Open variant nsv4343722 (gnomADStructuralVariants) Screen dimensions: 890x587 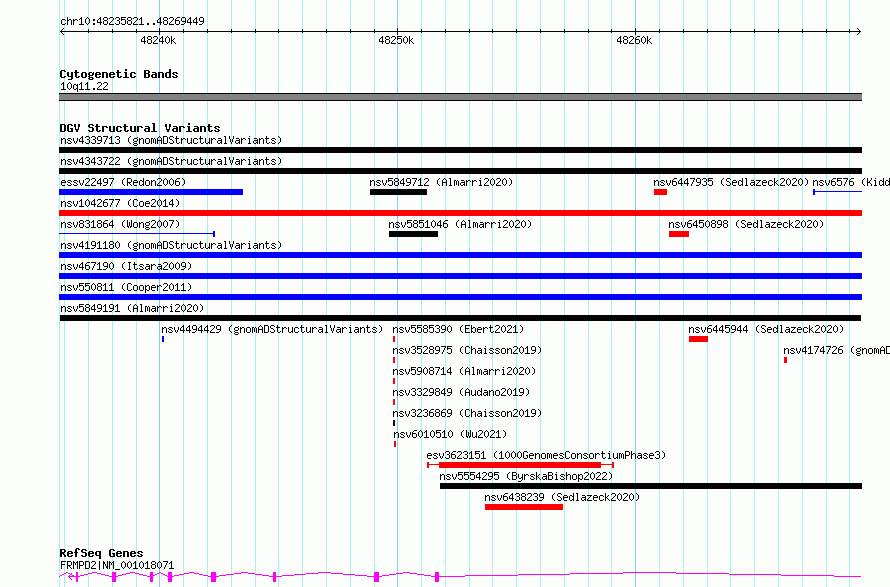pyautogui.click(x=171, y=161)
